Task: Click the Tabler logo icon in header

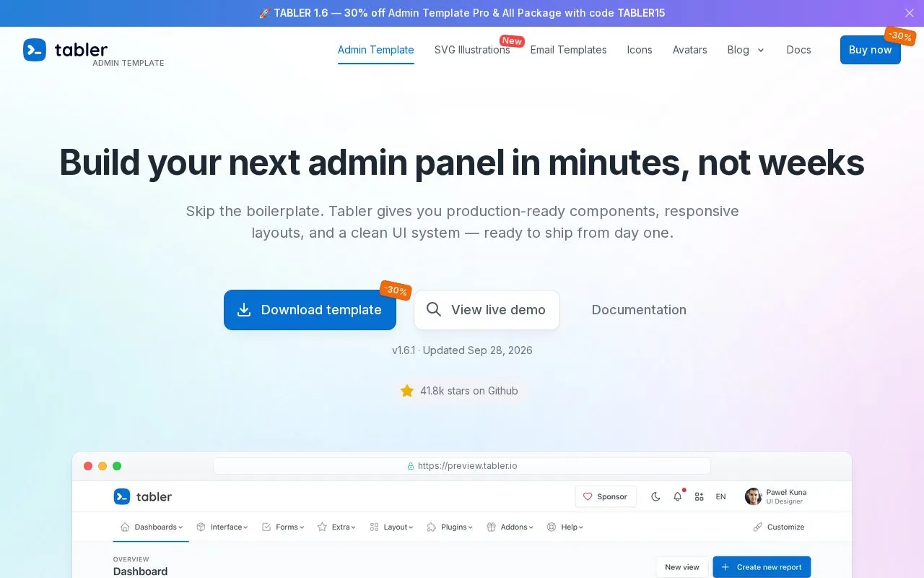Action: pyautogui.click(x=35, y=50)
